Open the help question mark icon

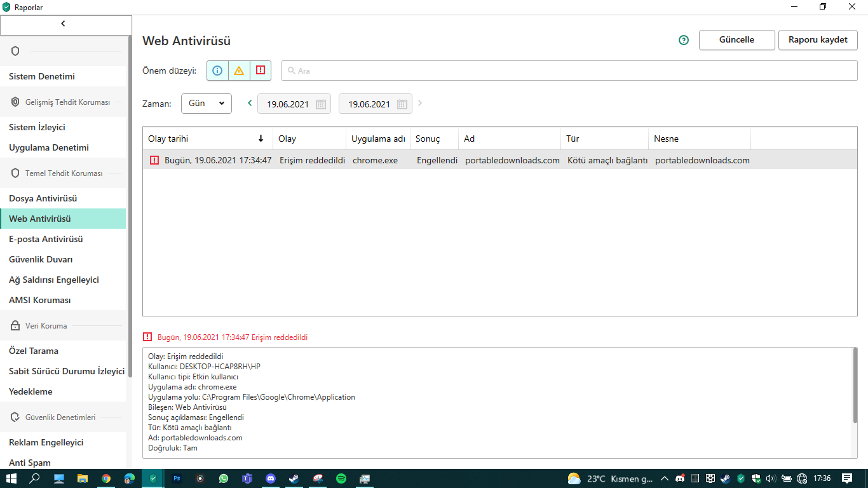tap(684, 40)
